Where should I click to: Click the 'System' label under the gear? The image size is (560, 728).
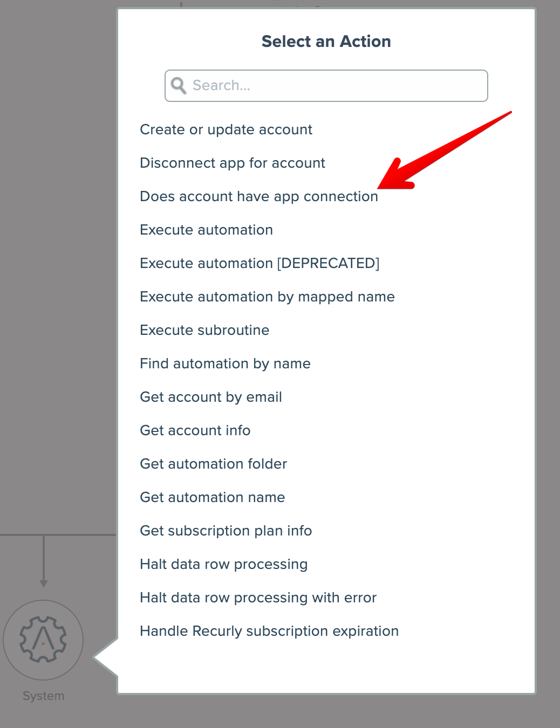[x=44, y=696]
